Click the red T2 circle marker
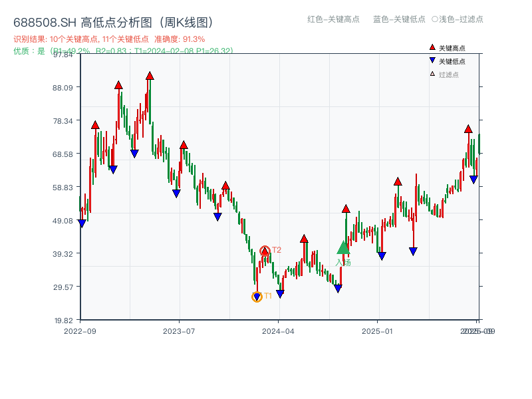Screen dimensions: 532x399 pyautogui.click(x=265, y=250)
